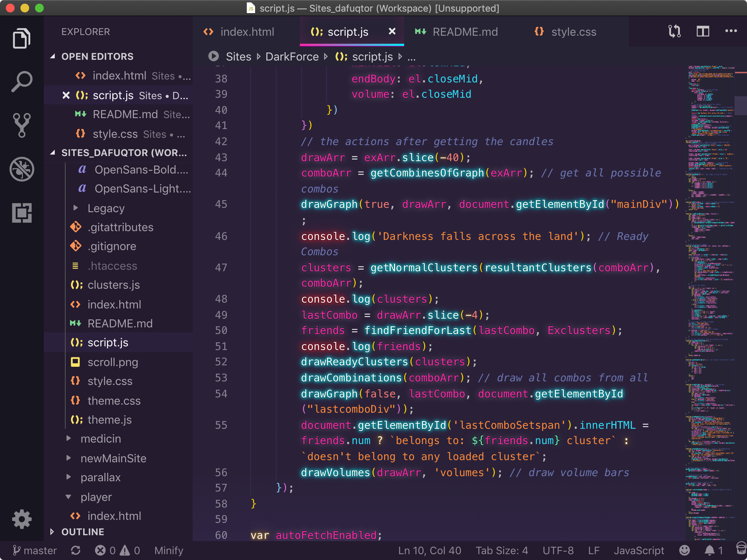Switch to the index.html tab
The image size is (747, 560).
tap(246, 32)
